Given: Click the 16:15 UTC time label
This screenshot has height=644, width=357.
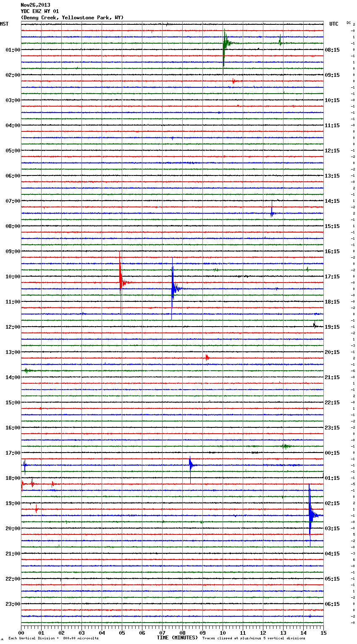Looking at the screenshot, I should point(332,251).
